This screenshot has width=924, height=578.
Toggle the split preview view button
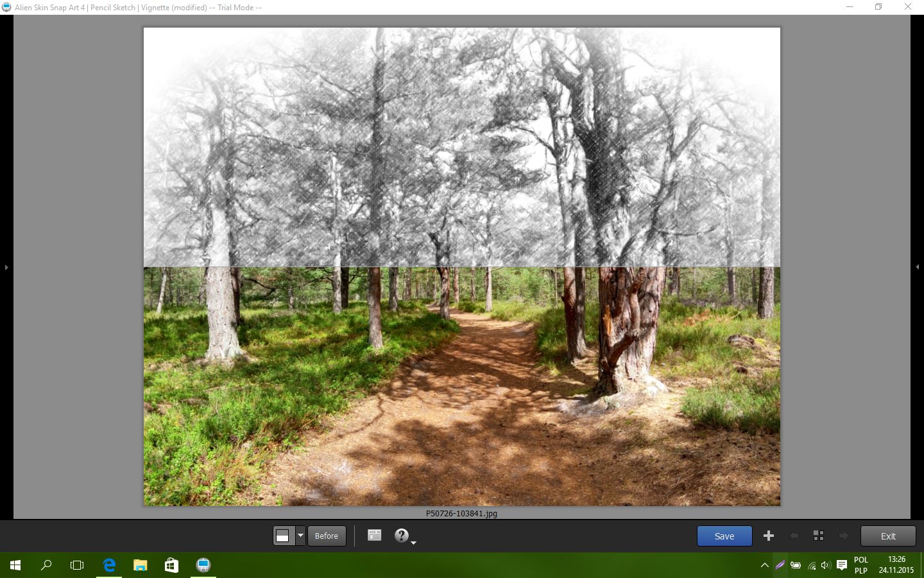pos(284,536)
